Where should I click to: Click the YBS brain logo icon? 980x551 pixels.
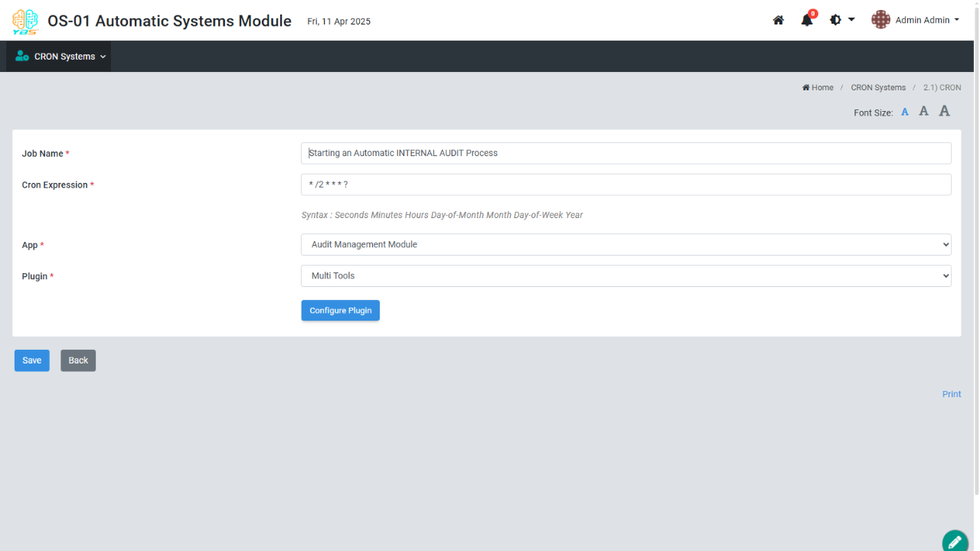click(25, 21)
